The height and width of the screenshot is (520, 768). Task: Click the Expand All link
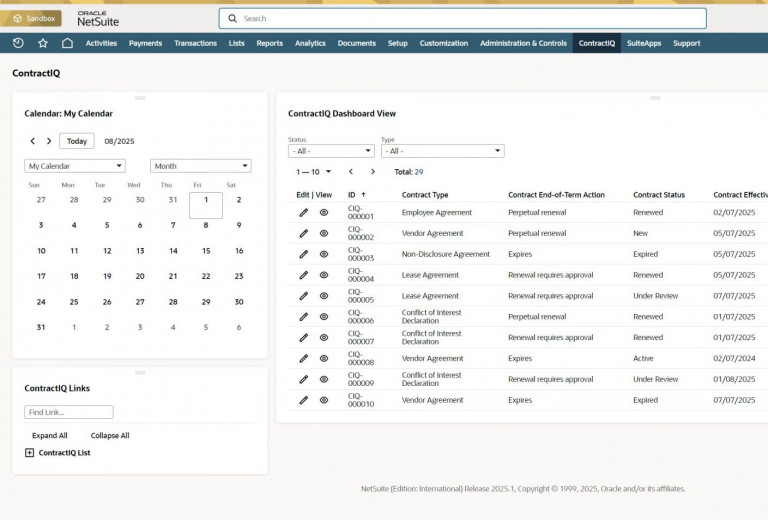point(49,435)
